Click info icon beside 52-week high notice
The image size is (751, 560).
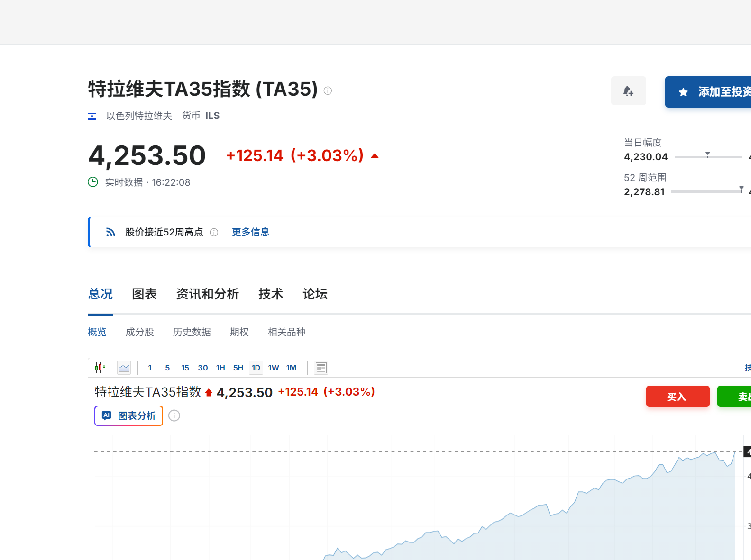[x=214, y=232]
